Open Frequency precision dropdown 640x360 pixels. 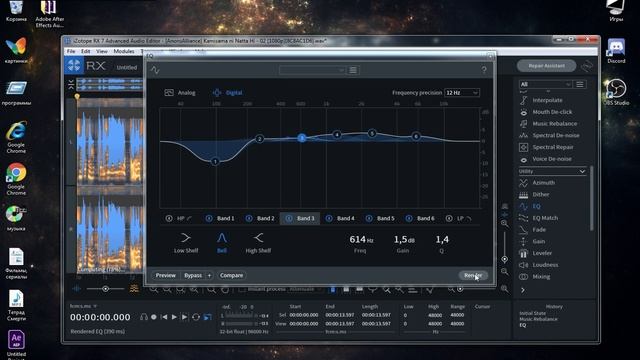[x=462, y=93]
